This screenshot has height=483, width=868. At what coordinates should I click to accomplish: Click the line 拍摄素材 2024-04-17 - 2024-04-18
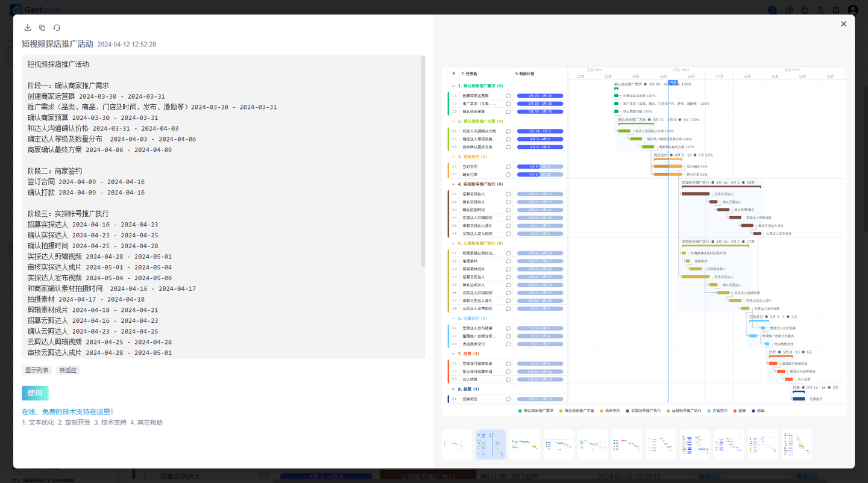(x=86, y=299)
